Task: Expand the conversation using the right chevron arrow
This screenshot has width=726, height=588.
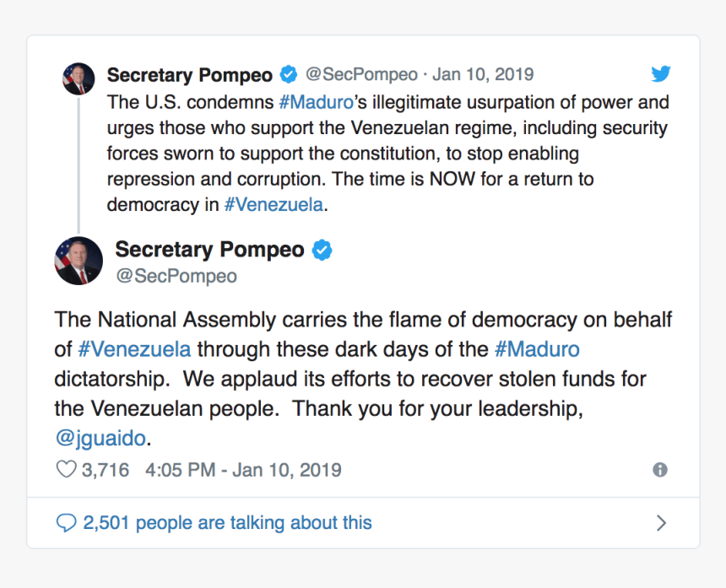Action: [x=662, y=523]
